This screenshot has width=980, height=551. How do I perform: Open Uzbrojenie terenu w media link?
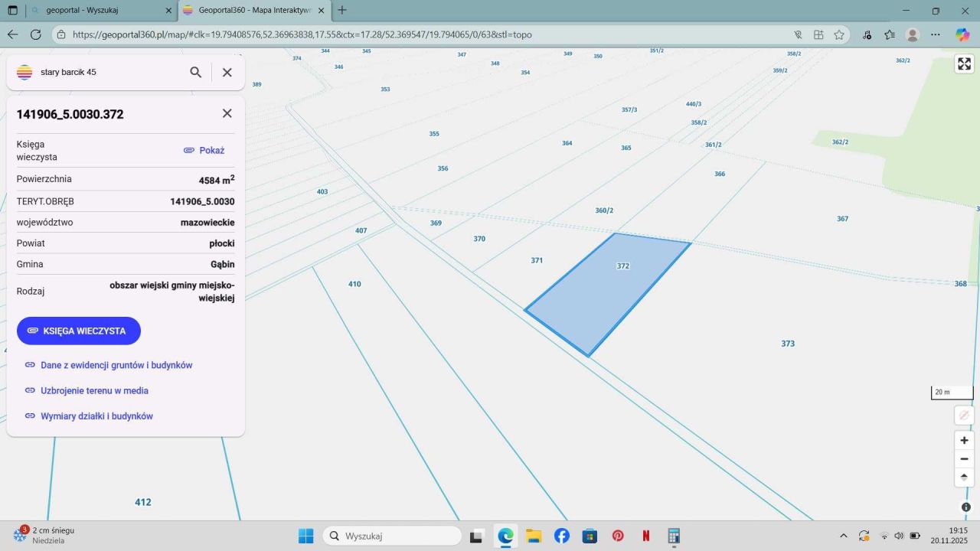click(x=94, y=390)
